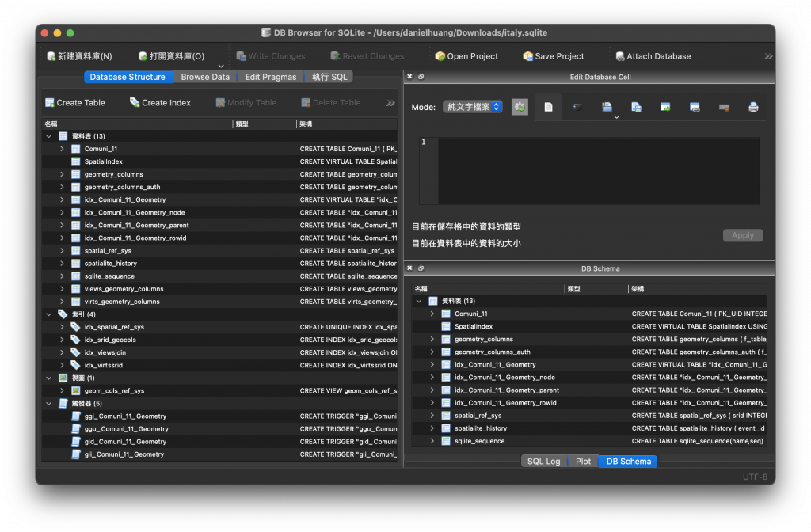
Task: Open the arrow menu under the clipboard icon
Action: click(616, 117)
